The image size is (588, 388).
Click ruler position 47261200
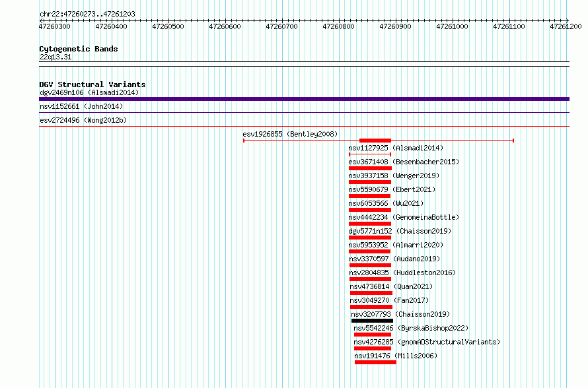coord(566,26)
